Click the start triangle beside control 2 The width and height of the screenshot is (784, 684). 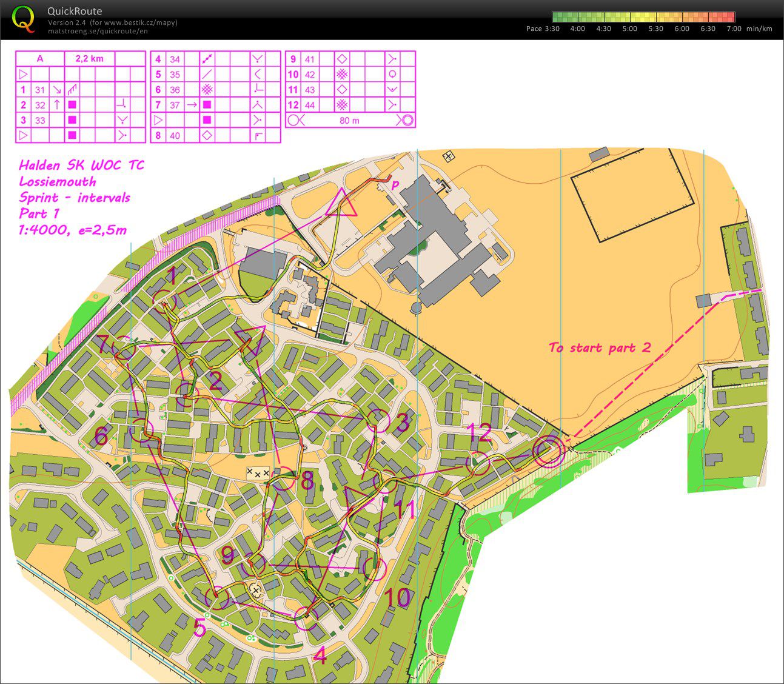click(x=251, y=340)
